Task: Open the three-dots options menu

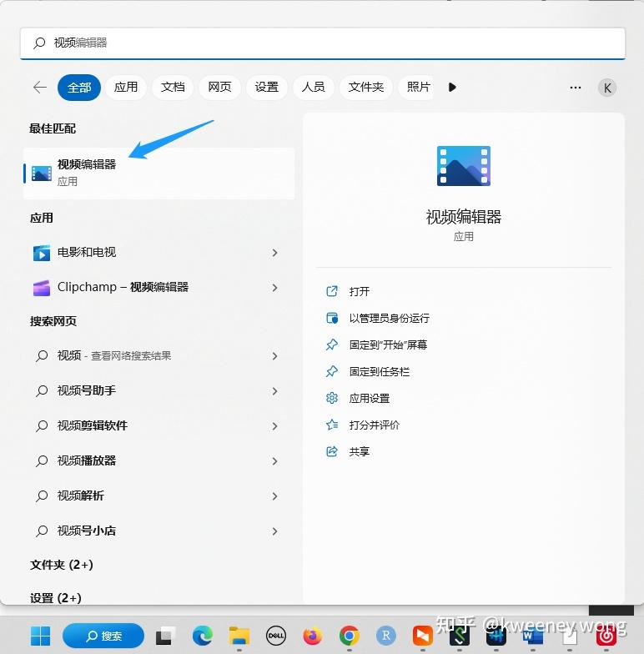Action: [576, 88]
